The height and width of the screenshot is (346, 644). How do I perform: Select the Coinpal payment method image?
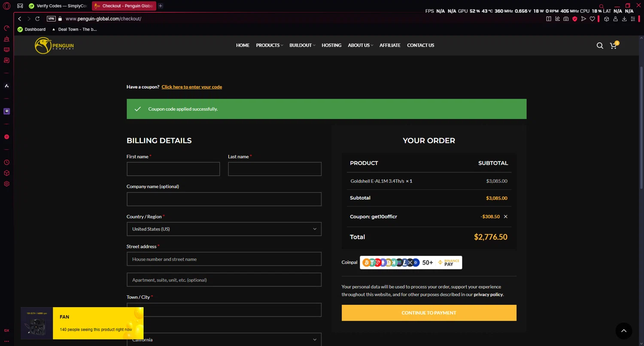pos(411,263)
